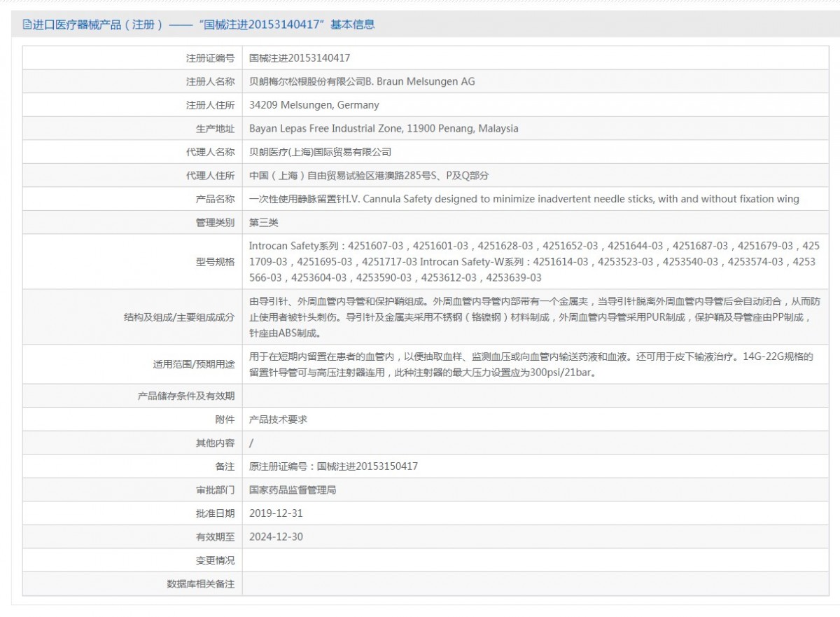
Task: Click the expiry date 2024-12-30
Action: pos(276,537)
